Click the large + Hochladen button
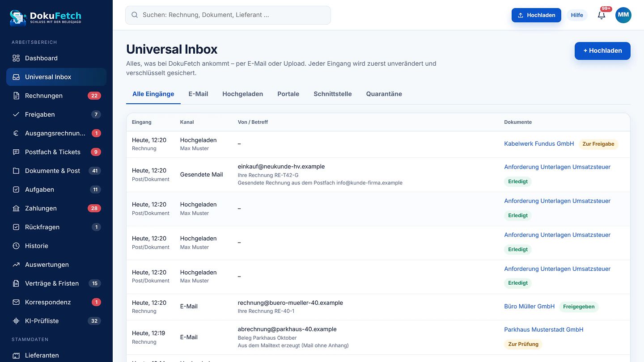 602,51
